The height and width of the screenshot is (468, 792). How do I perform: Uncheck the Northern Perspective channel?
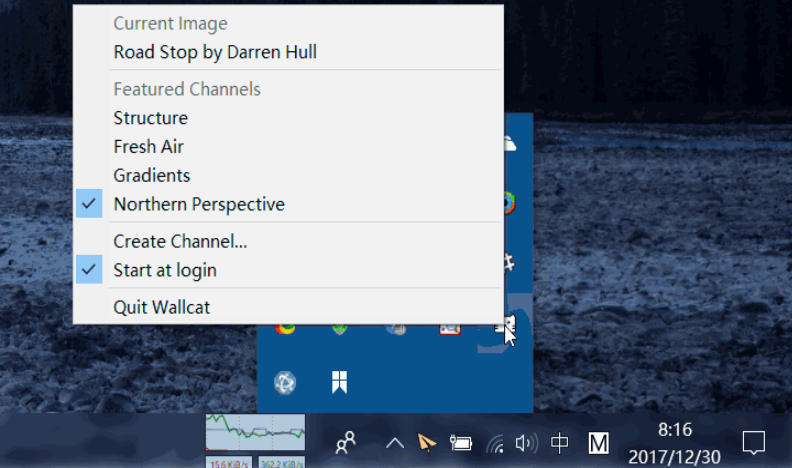point(199,204)
